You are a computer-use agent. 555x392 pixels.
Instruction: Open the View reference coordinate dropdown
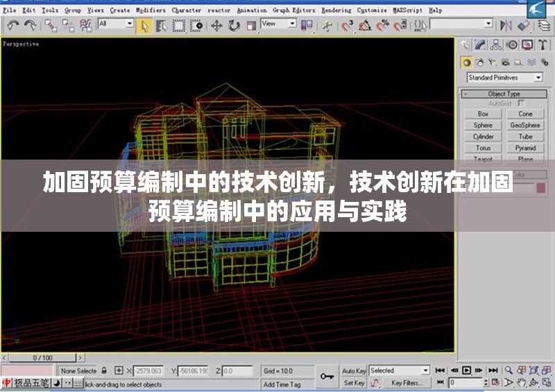[x=277, y=24]
